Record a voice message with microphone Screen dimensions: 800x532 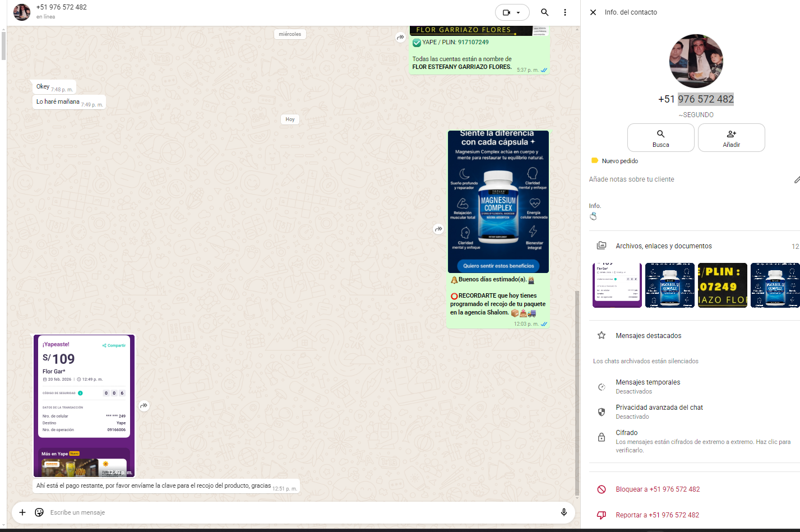point(564,512)
